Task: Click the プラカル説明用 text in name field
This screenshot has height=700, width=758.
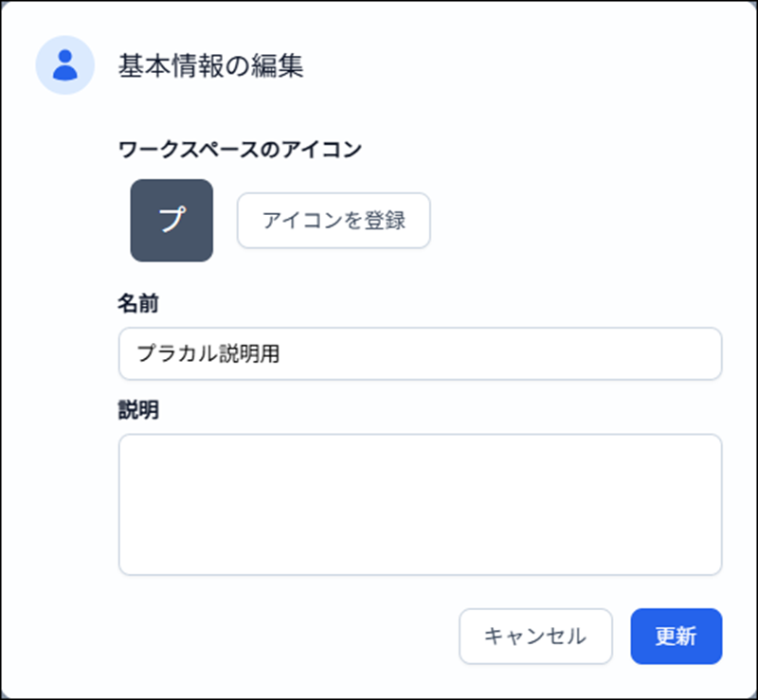Action: 208,353
